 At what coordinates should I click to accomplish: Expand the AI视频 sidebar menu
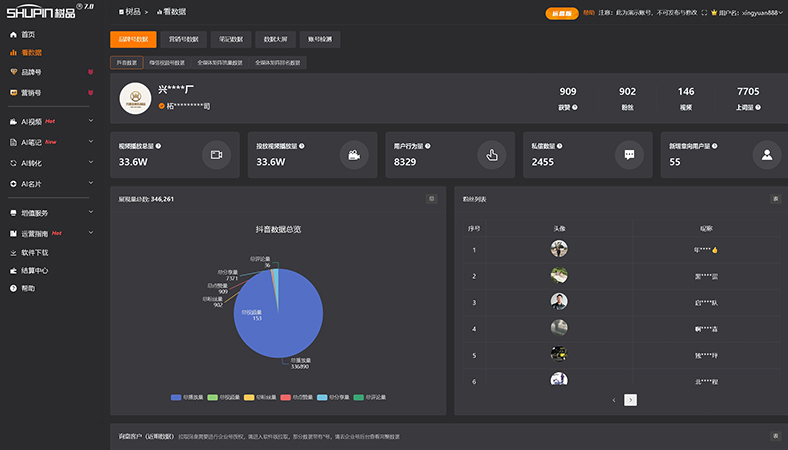click(x=62, y=121)
